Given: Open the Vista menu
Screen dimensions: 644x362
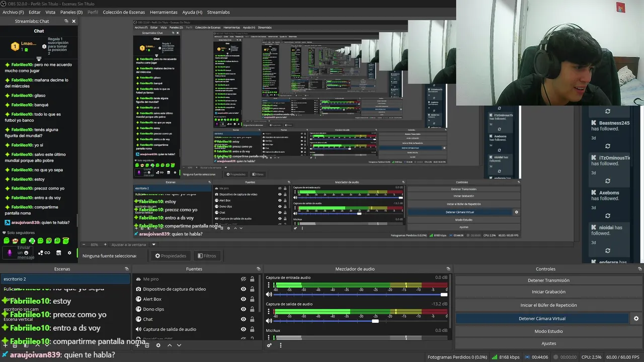Looking at the screenshot, I should click(x=50, y=12).
